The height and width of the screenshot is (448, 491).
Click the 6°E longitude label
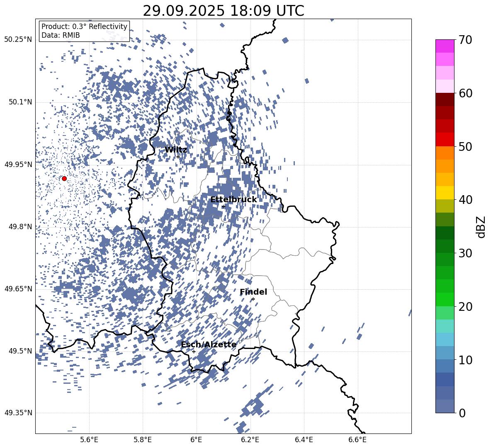tap(196, 440)
